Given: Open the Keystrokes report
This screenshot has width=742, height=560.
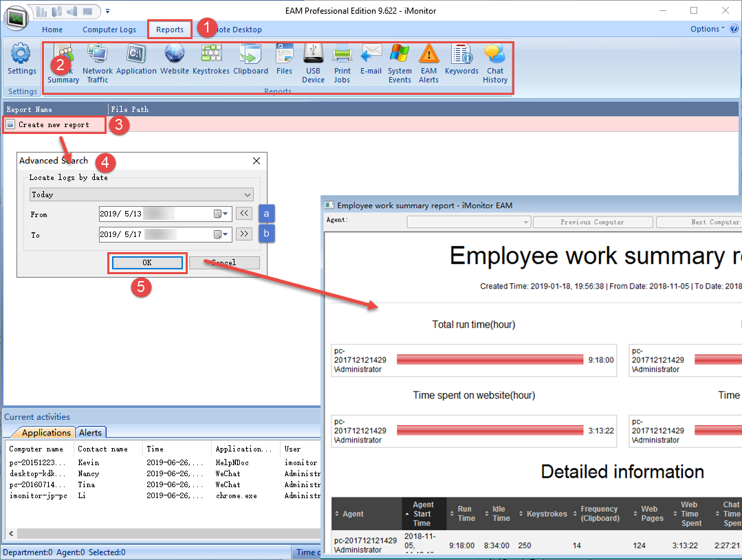Looking at the screenshot, I should tap(211, 60).
